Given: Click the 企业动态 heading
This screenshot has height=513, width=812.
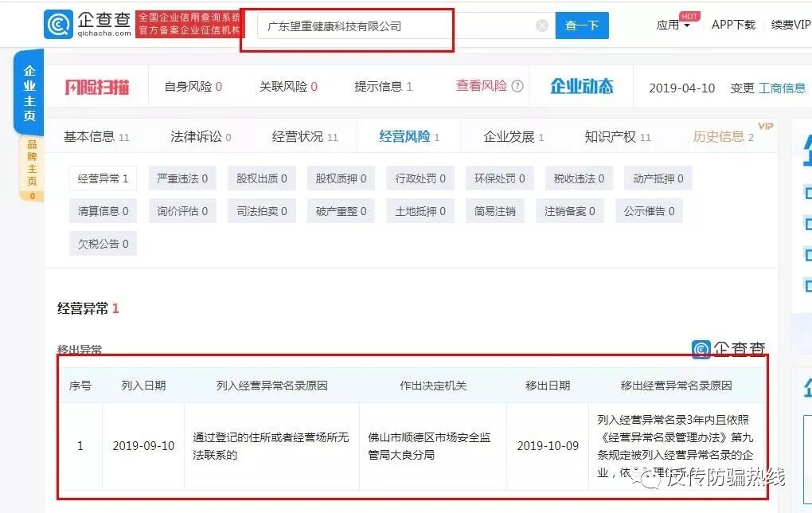Looking at the screenshot, I should (582, 86).
